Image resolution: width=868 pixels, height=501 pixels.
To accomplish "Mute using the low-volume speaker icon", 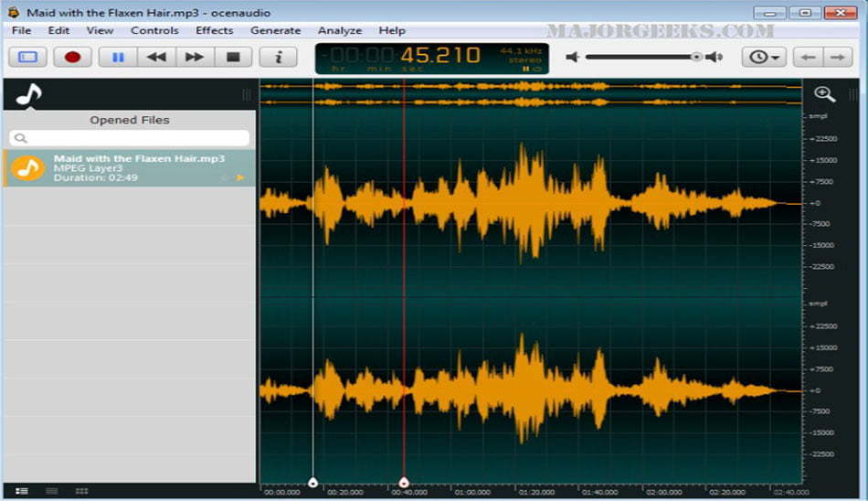I will point(573,57).
